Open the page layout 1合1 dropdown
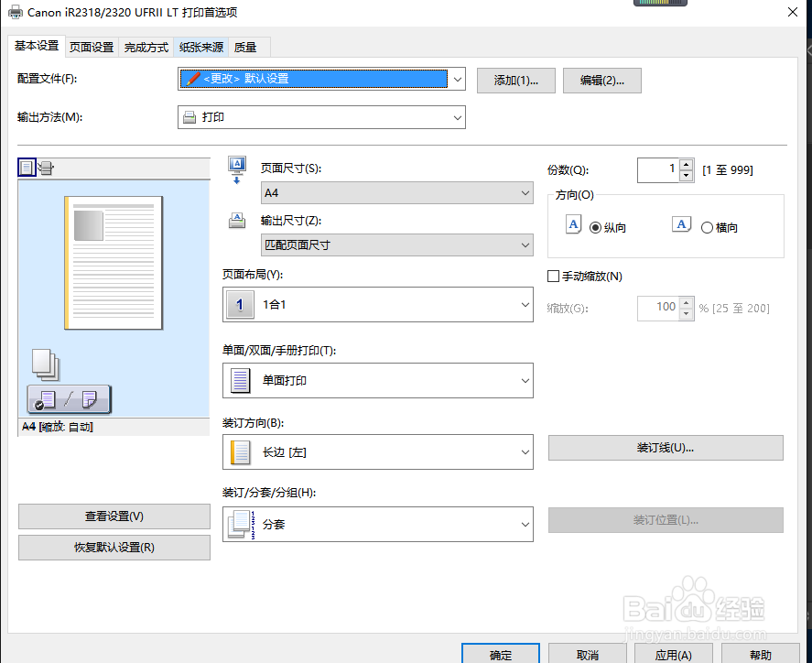 point(377,305)
